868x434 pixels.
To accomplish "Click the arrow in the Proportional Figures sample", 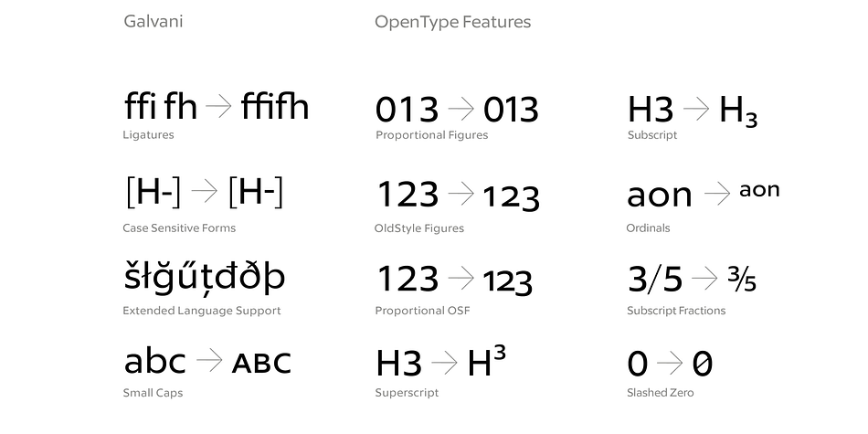I will click(461, 109).
